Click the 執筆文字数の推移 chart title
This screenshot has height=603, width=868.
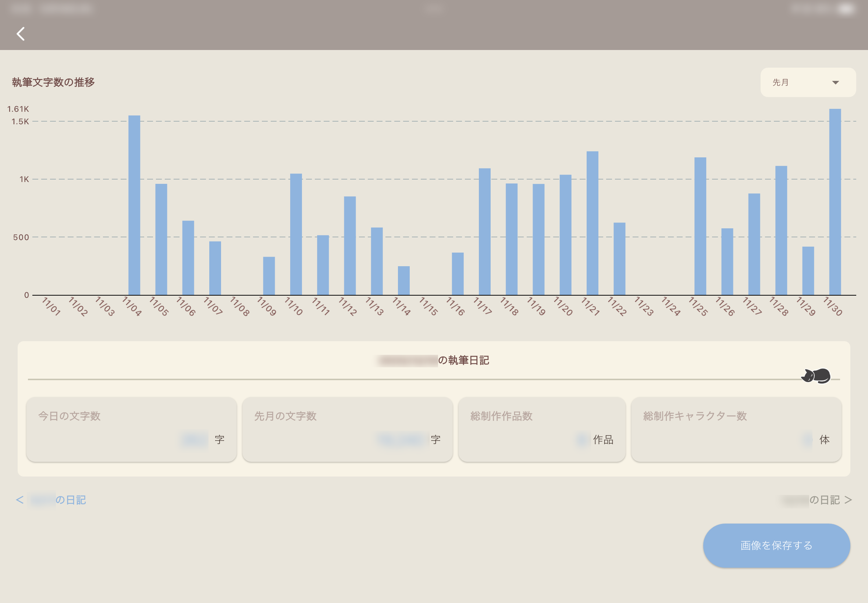coord(53,82)
